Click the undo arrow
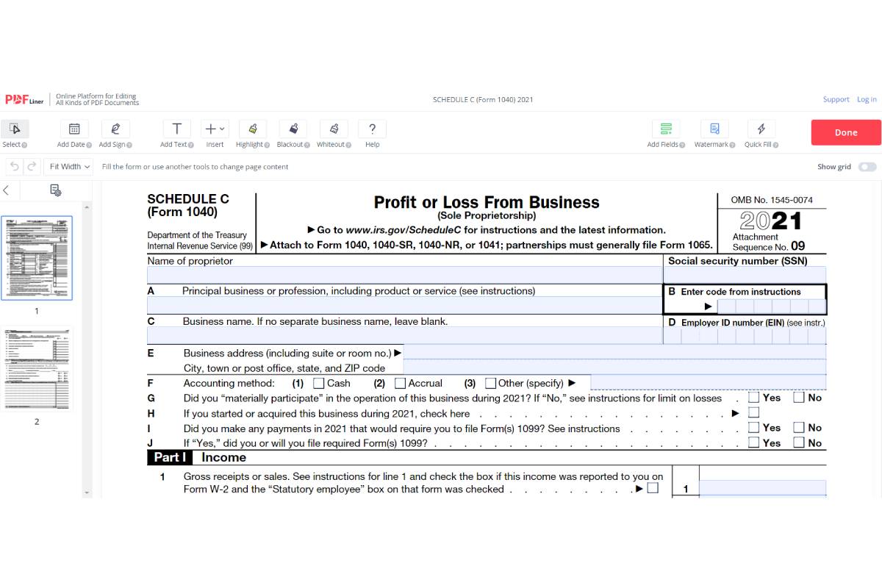882x588 pixels. coord(15,167)
